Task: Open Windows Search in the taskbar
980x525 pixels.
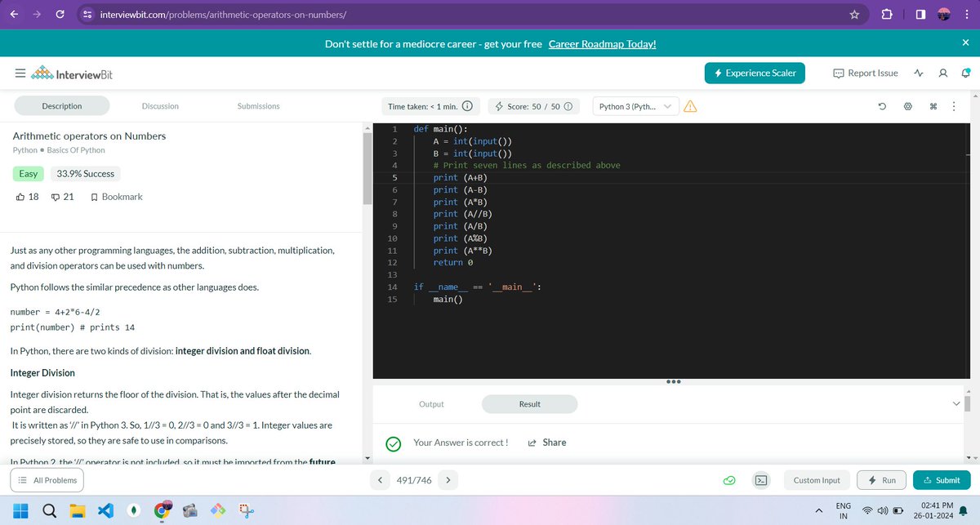Action: pyautogui.click(x=49, y=510)
